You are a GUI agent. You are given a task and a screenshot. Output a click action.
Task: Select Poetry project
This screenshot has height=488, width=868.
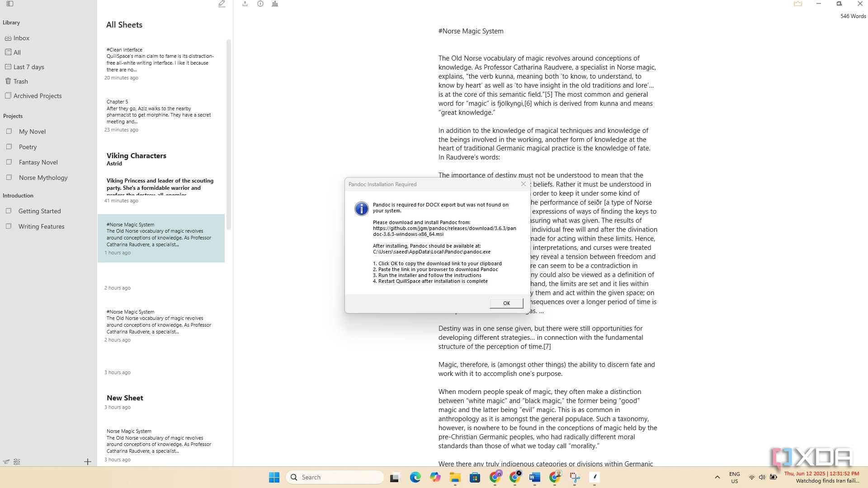point(22,147)
